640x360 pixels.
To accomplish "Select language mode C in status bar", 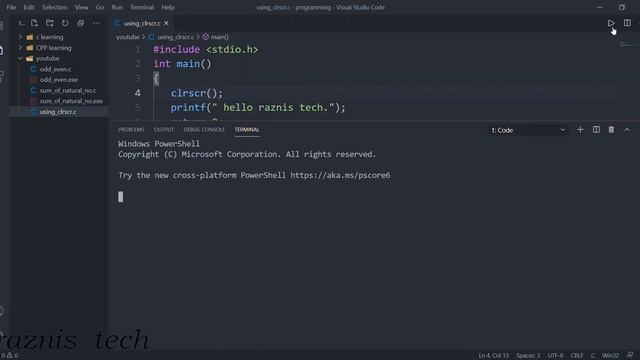I will coord(593,355).
